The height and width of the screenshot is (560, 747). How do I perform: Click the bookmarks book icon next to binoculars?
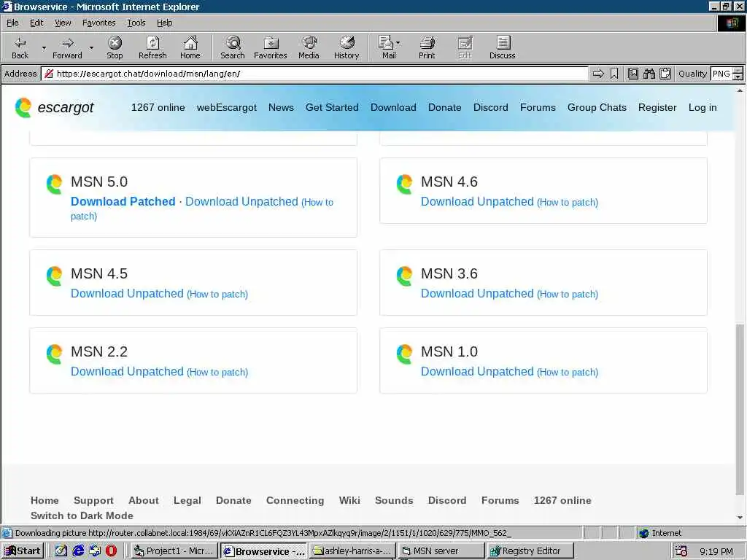(632, 74)
